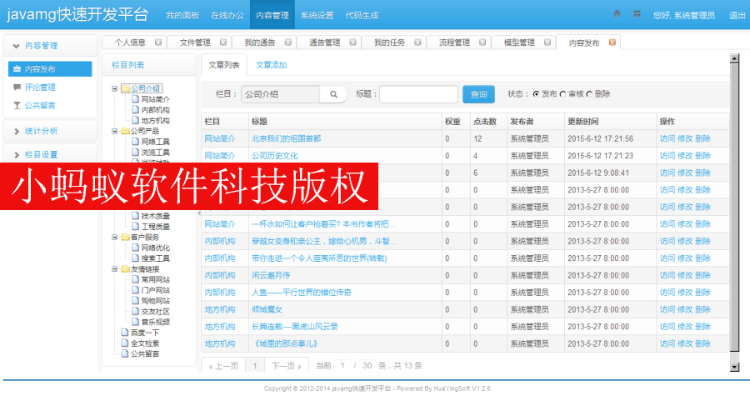Viewport: 750px width, 396px height.
Task: Select the 浏览工具 tree node
Action: (155, 152)
